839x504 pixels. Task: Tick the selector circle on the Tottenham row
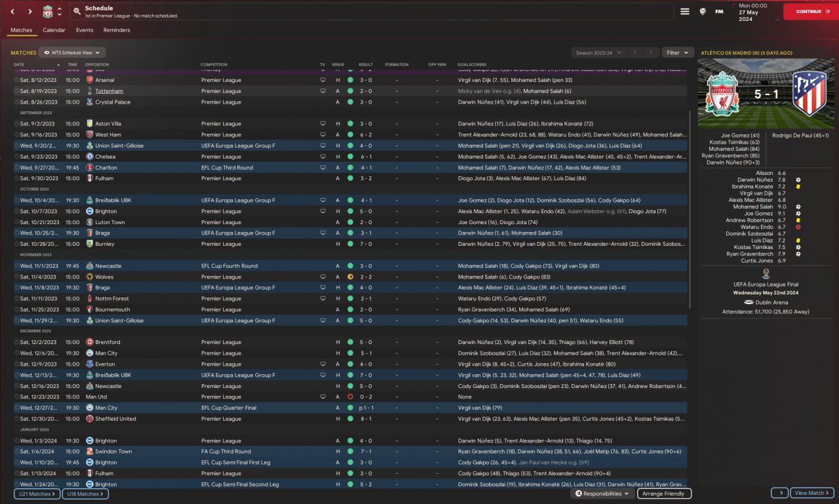click(16, 91)
